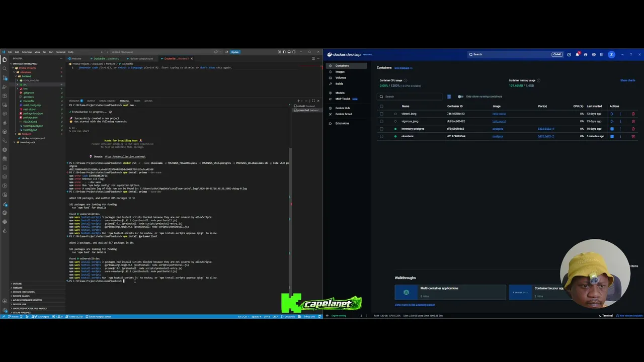The width and height of the screenshot is (644, 362).
Task: Open more actions for vibrant_borg container
Action: (x=620, y=114)
